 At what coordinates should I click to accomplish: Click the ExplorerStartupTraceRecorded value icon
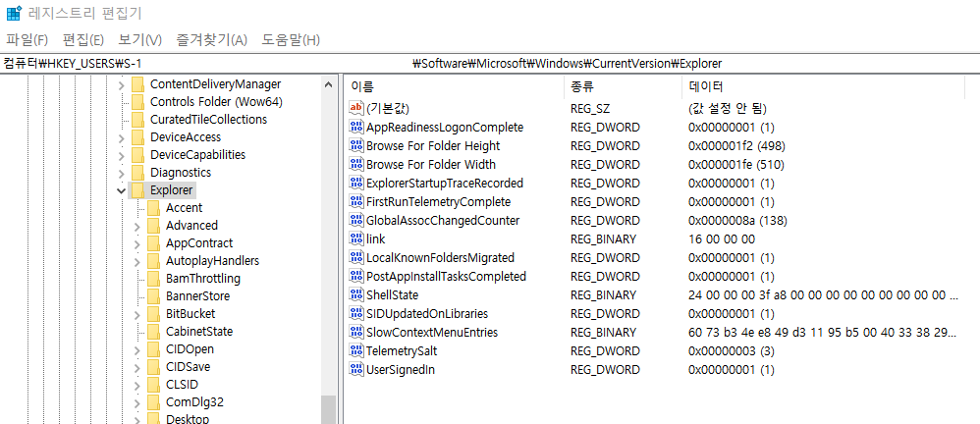355,183
